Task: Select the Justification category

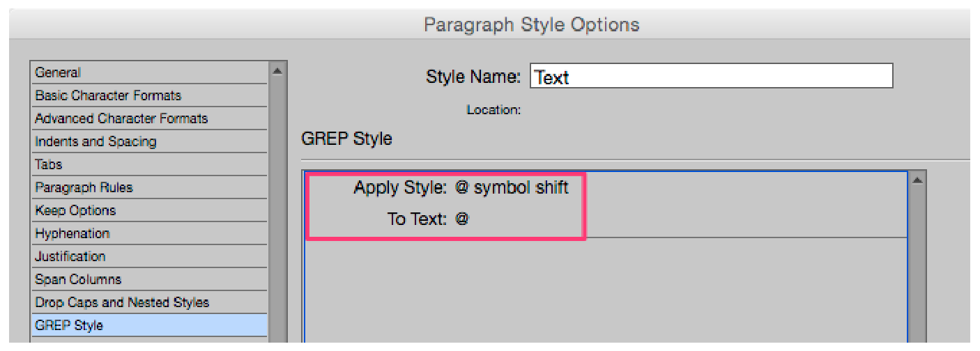Action: coord(70,256)
